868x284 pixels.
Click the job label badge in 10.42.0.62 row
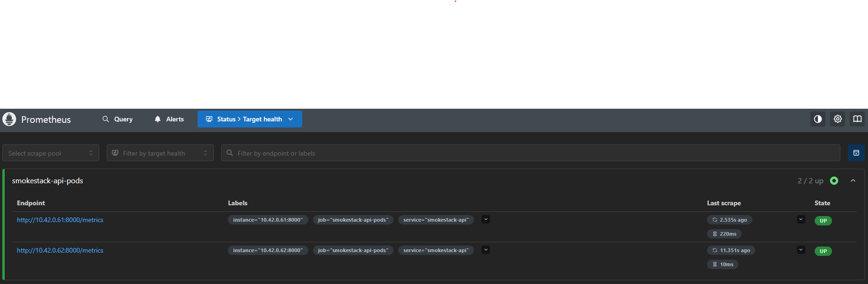click(353, 250)
